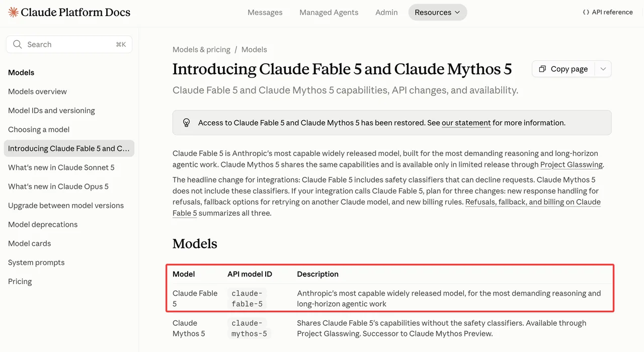Select Models overview in sidebar
Viewport: 644px width, 352px height.
point(37,92)
